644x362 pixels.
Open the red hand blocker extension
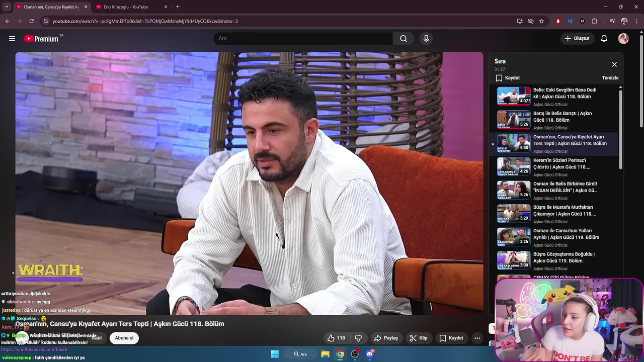pos(558,21)
